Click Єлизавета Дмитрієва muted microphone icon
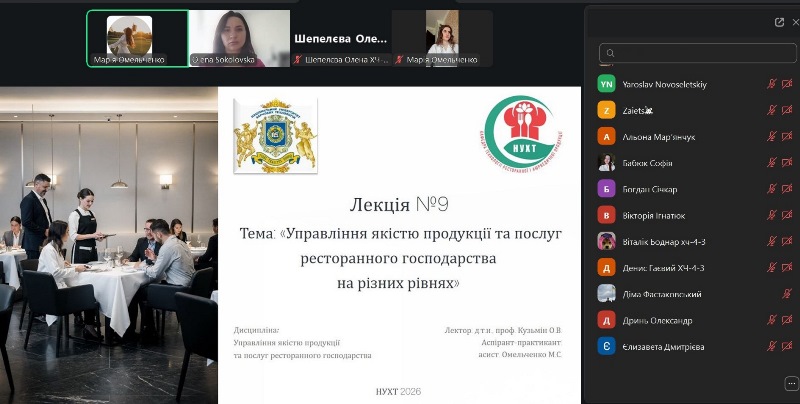Screen dimensions: 800x404 pyautogui.click(x=771, y=346)
